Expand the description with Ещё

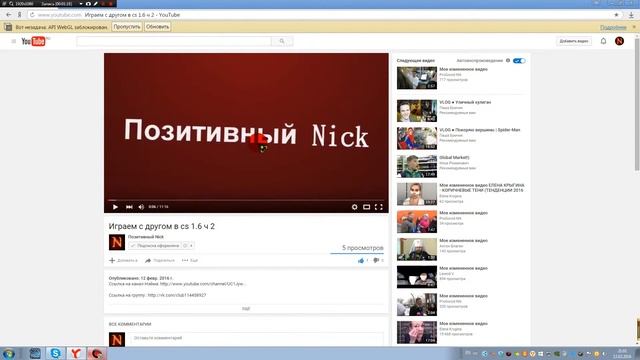click(x=246, y=309)
